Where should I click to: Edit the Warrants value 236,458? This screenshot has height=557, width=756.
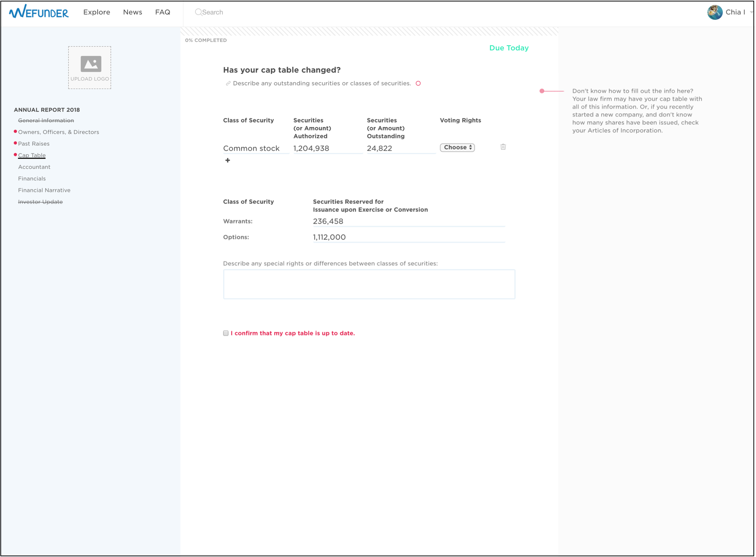409,221
